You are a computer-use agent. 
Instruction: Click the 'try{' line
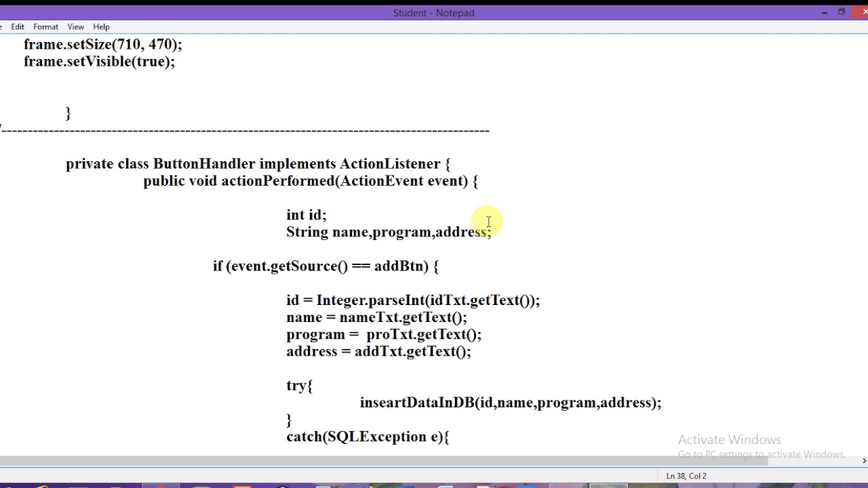[x=299, y=386]
